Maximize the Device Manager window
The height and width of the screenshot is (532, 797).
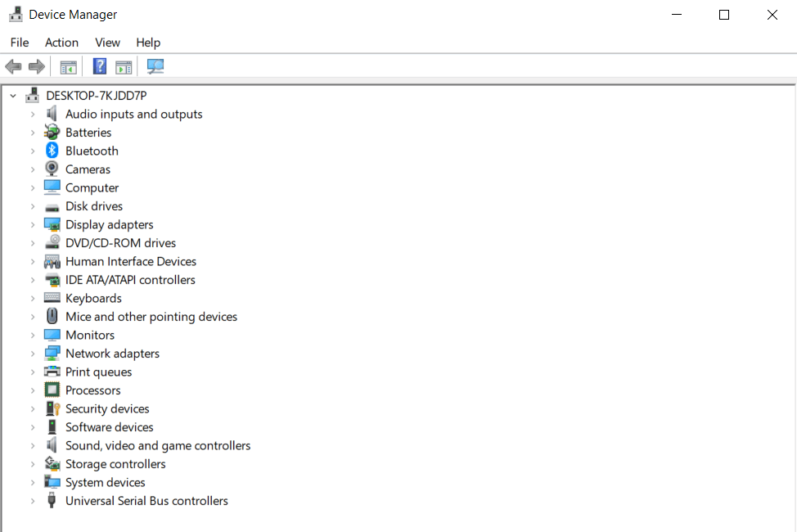[x=724, y=15]
